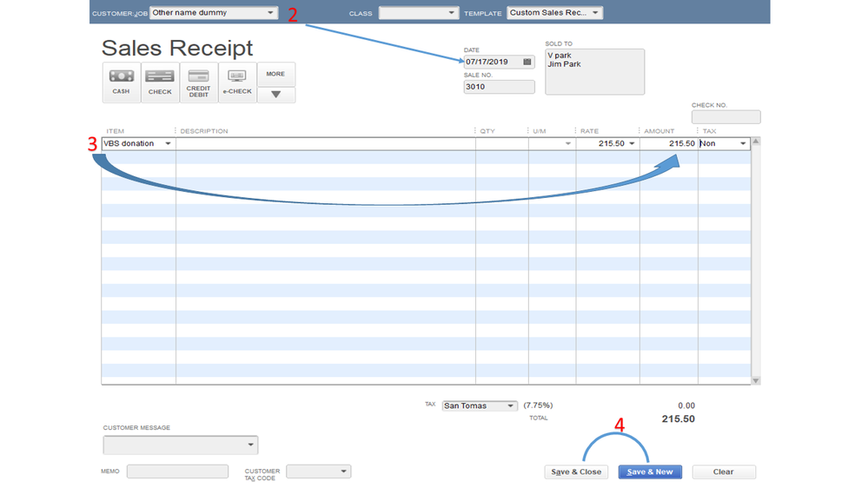The width and height of the screenshot is (868, 488).
Task: Click the More payment methods button
Action: click(x=275, y=74)
